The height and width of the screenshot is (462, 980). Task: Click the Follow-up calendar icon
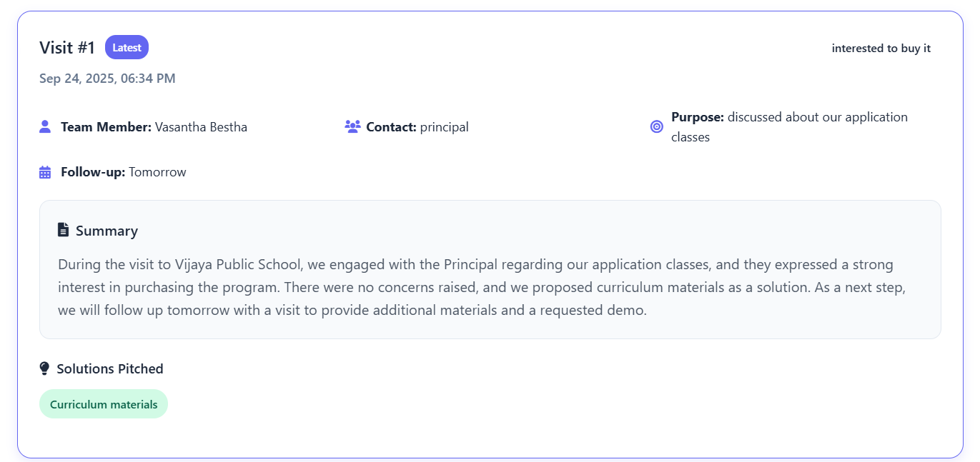[x=45, y=172]
